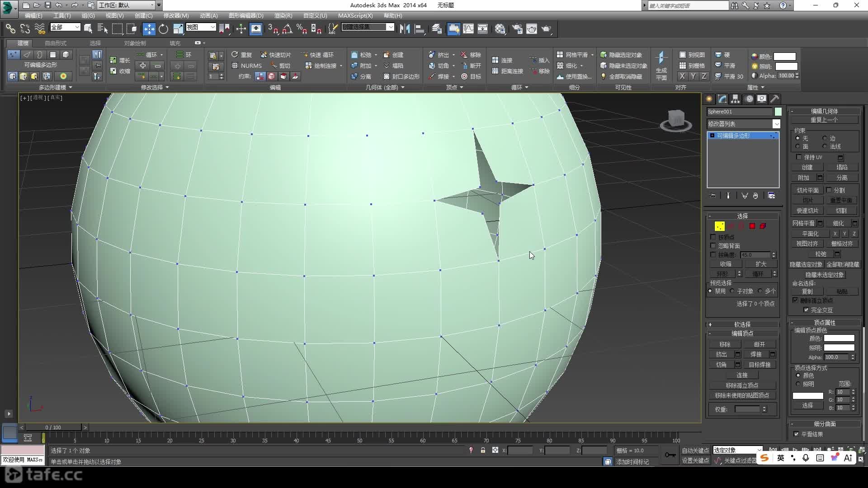Select Vertex sub-object level in Selection rollout

[x=719, y=226]
